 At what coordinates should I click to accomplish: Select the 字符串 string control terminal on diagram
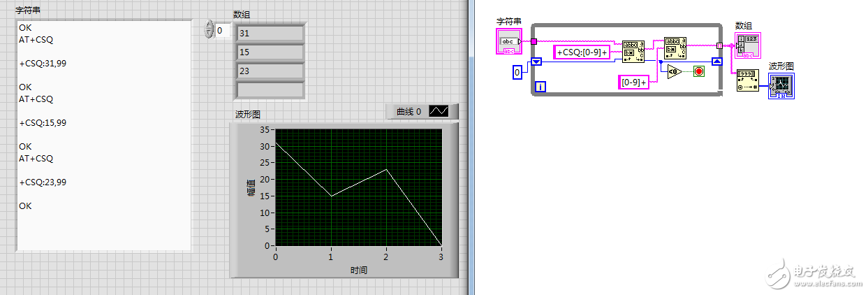pyautogui.click(x=508, y=41)
